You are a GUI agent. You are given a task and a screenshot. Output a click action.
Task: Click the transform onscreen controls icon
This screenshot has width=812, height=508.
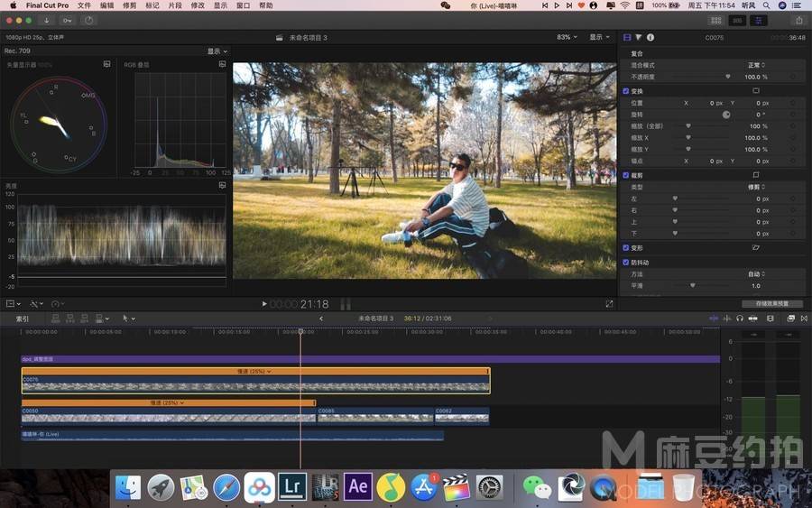755,90
